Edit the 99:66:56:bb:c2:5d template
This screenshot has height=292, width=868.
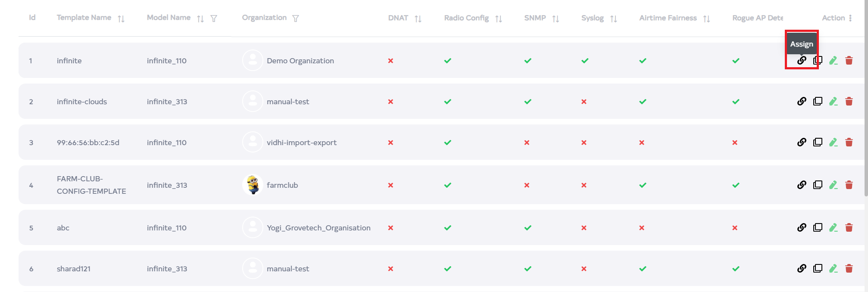pyautogui.click(x=833, y=143)
